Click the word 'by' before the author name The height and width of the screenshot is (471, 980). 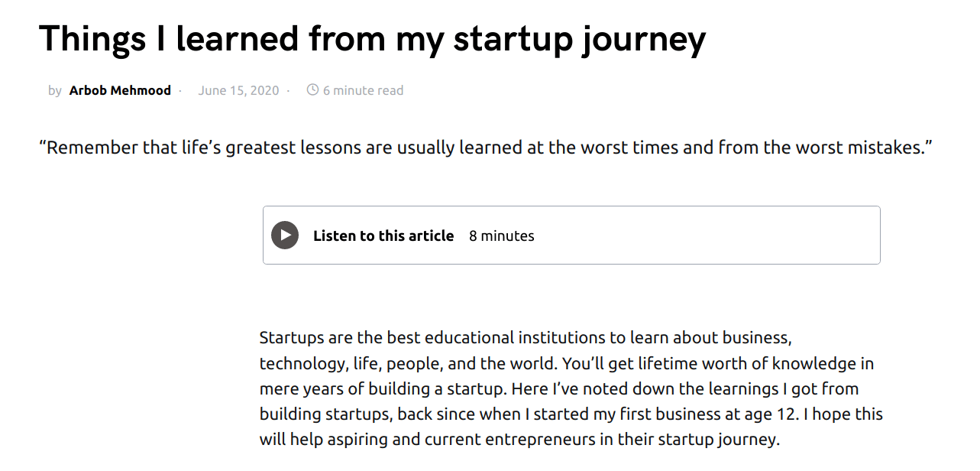tap(55, 90)
